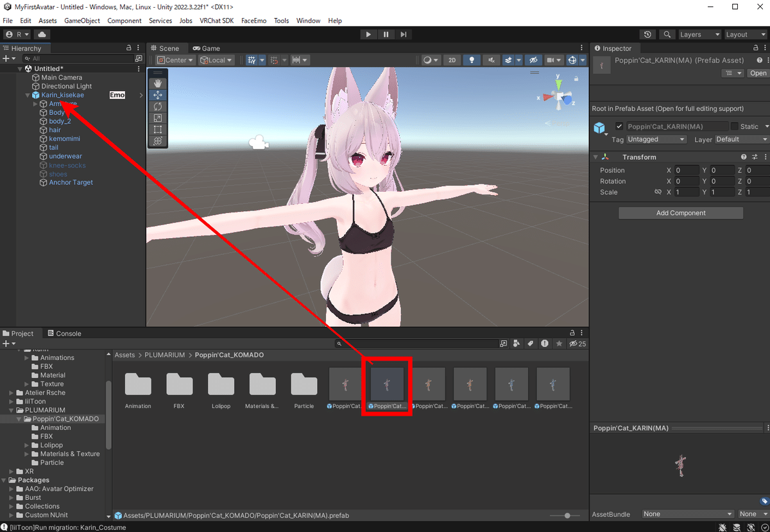Click the favorites star icon in Project
770x532 pixels.
coord(559,343)
